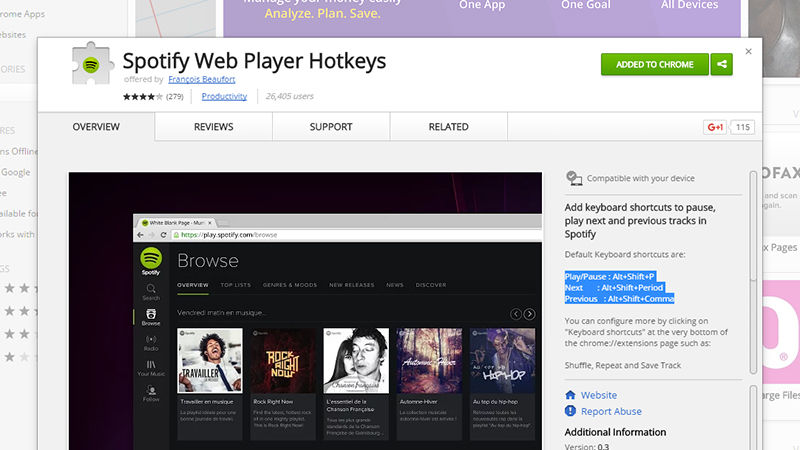Select the Genres & Moods tab in preview
The image size is (800, 450).
(x=290, y=285)
